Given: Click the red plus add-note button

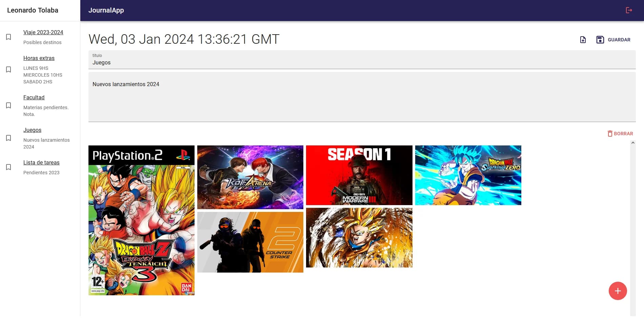Looking at the screenshot, I should [x=618, y=291].
